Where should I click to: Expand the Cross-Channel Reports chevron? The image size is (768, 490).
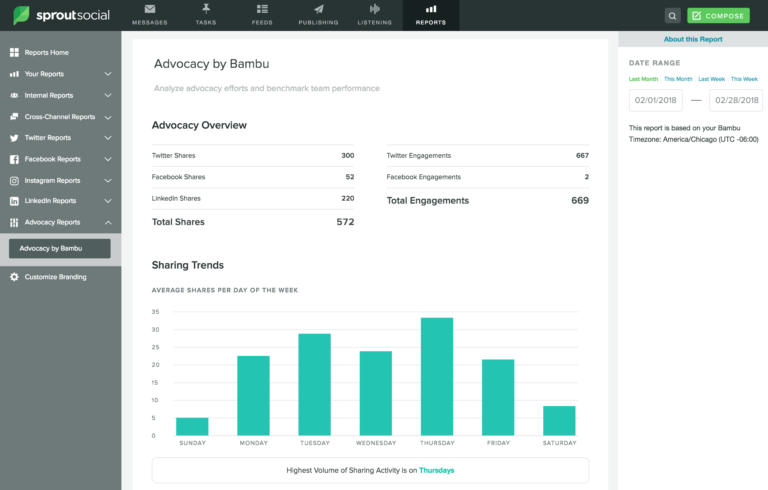108,117
